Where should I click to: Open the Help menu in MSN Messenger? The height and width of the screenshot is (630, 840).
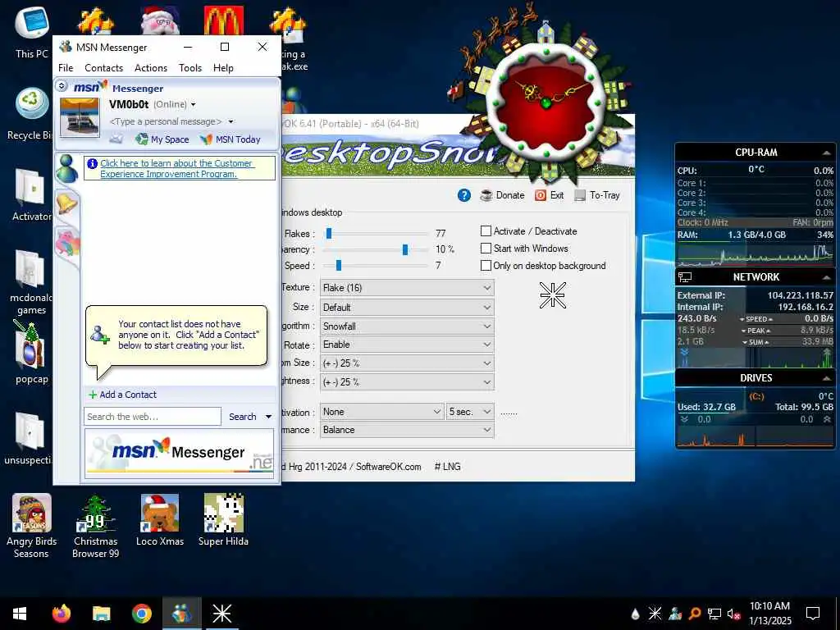223,68
